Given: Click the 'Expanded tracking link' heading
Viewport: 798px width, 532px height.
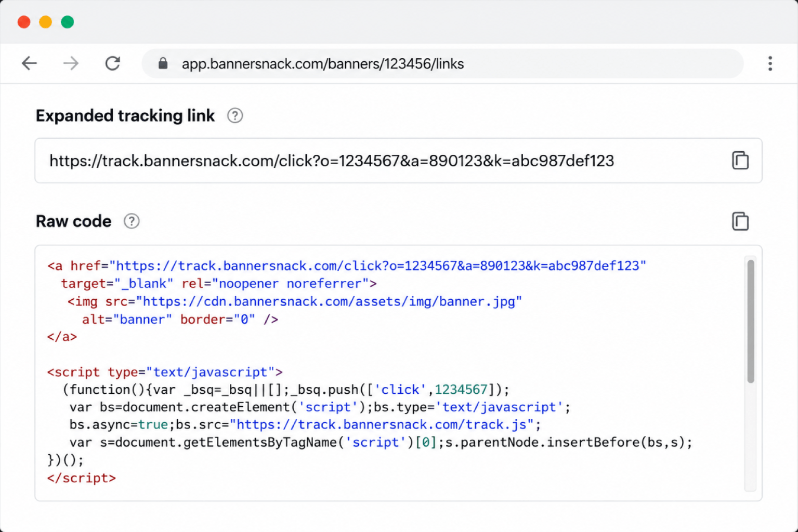Looking at the screenshot, I should click(x=125, y=115).
